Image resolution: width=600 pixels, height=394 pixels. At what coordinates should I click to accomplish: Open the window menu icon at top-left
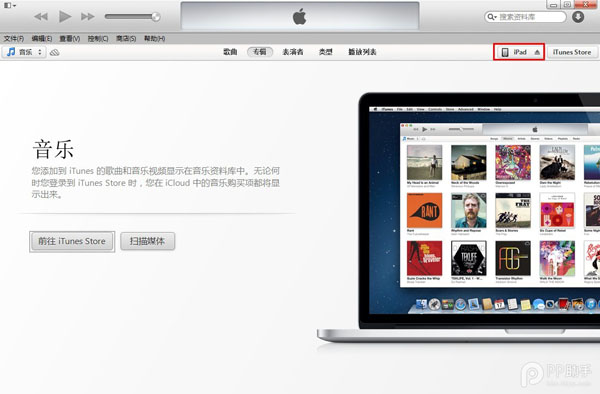(10, 5)
